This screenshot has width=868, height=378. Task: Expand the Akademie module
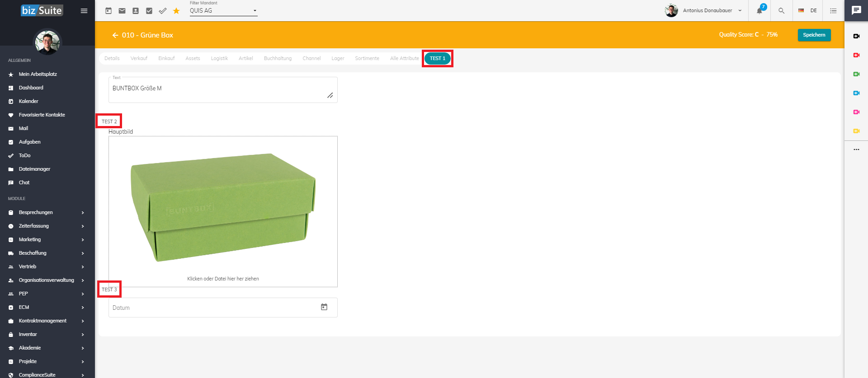click(x=47, y=348)
